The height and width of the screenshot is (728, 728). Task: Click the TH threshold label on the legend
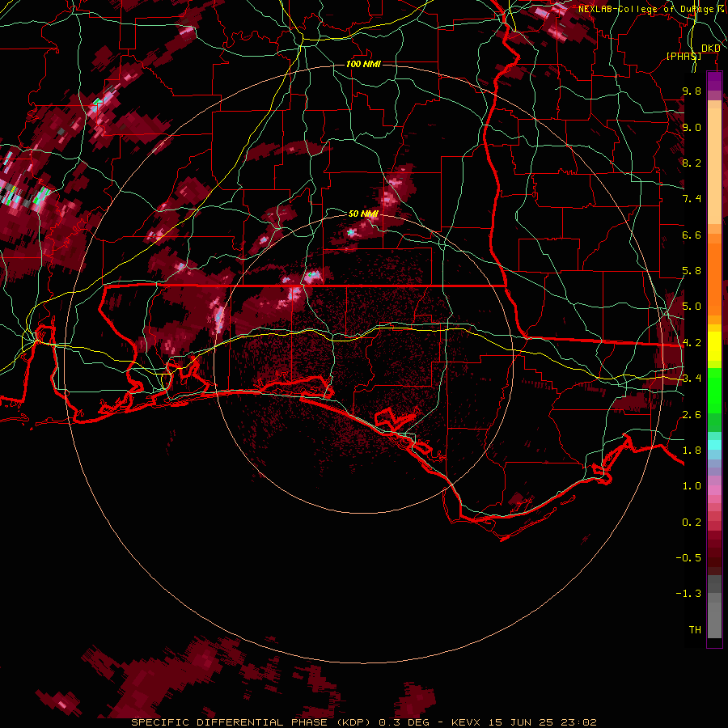695,630
